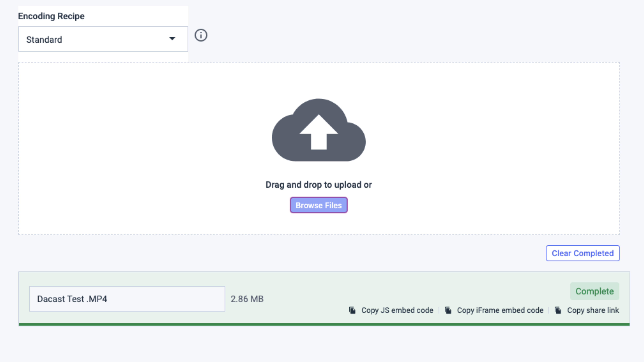Click the 2.86 MB file size text
Viewport: 644px width, 362px height.
pos(247,299)
